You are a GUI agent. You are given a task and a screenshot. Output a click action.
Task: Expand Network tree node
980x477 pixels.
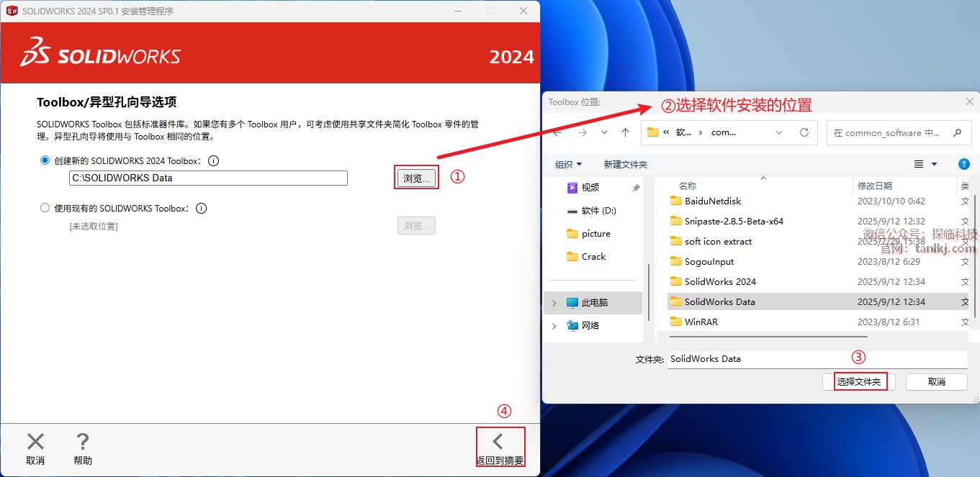pyautogui.click(x=554, y=326)
